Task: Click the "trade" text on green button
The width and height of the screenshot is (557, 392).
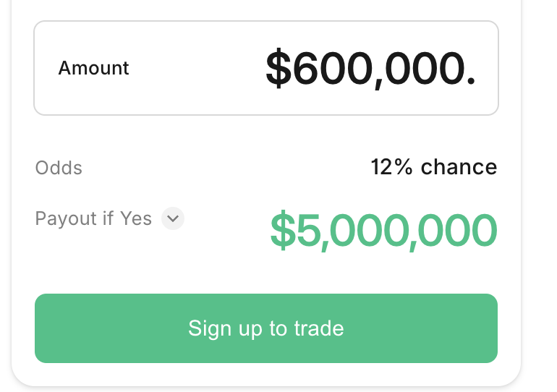Action: point(318,328)
